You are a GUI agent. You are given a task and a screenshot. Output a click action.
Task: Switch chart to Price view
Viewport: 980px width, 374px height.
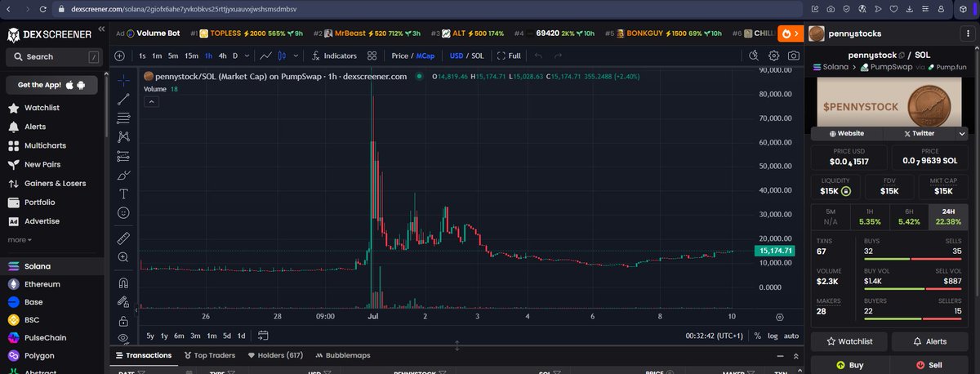pyautogui.click(x=399, y=56)
